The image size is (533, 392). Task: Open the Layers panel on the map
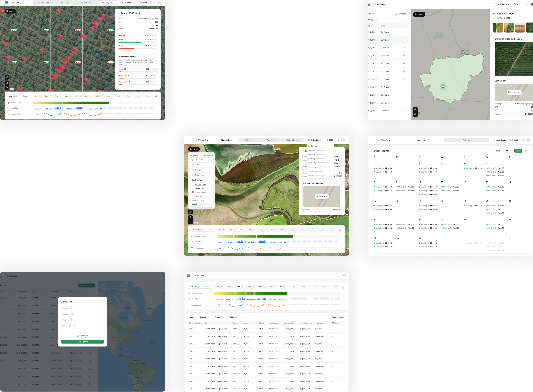pyautogui.click(x=10, y=11)
